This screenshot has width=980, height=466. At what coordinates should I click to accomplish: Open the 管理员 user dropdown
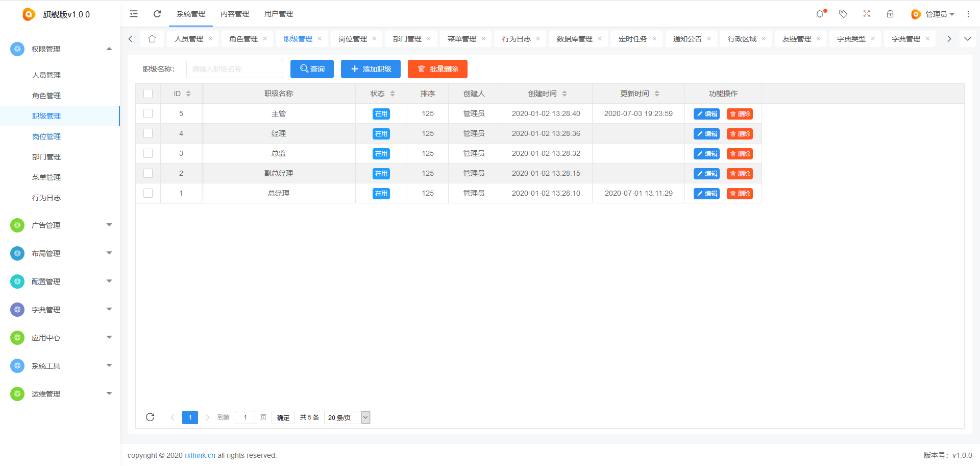tap(933, 14)
